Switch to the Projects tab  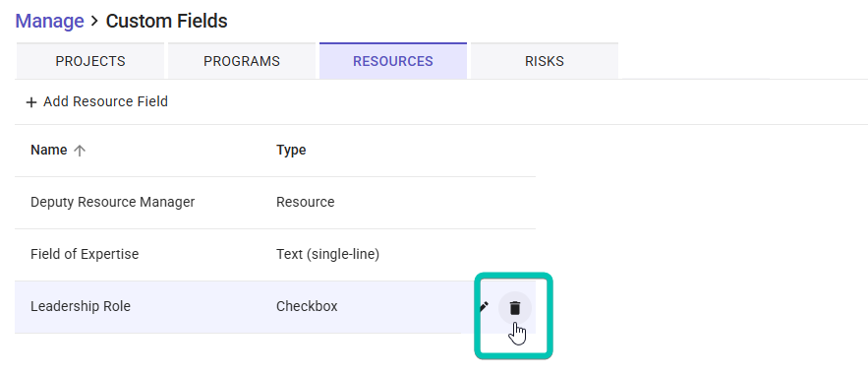pos(90,61)
